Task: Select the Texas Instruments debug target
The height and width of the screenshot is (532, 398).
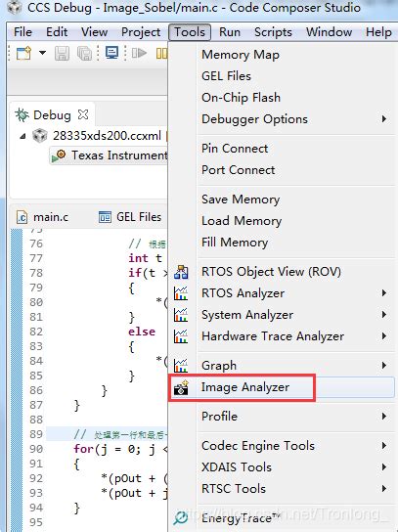Action: [110, 155]
